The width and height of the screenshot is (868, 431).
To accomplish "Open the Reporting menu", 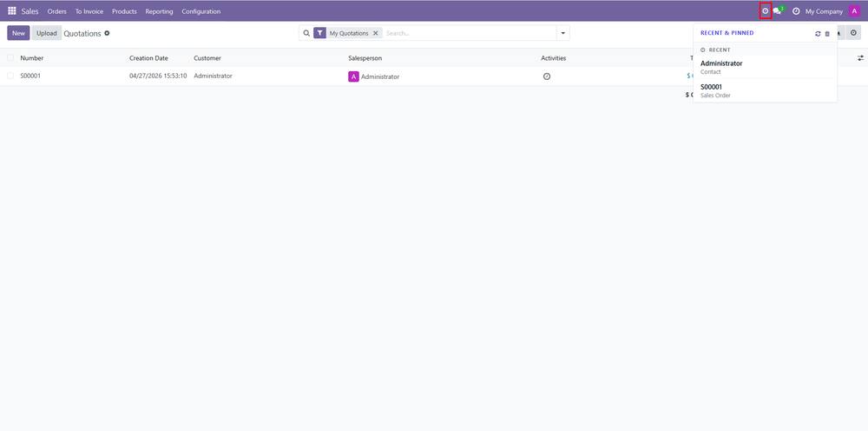I will pos(159,11).
